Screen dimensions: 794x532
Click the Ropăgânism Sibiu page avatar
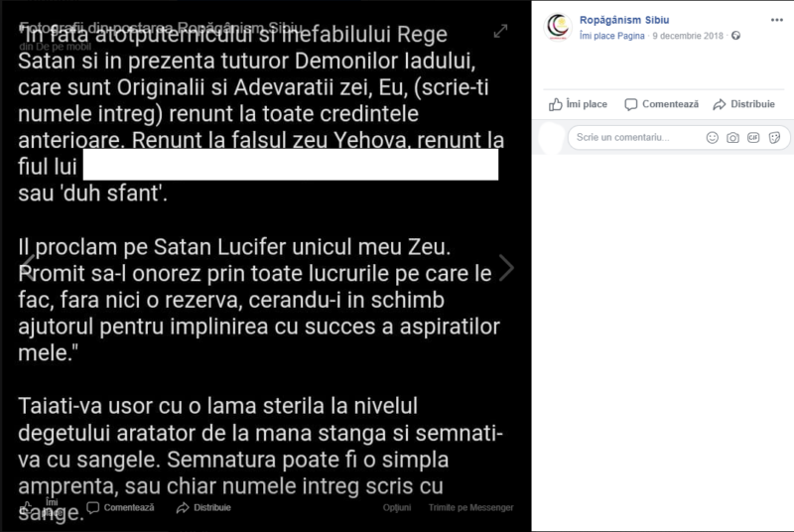[x=559, y=27]
